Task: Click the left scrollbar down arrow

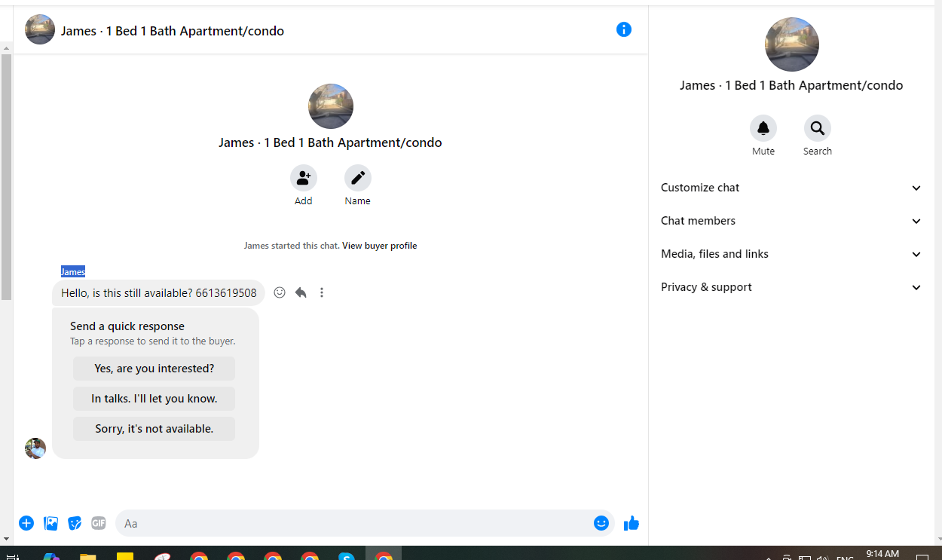Action: tap(6, 540)
